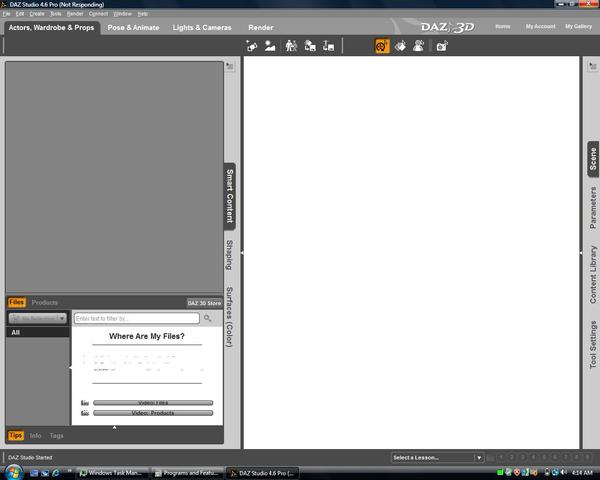The height and width of the screenshot is (480, 600).
Task: Select the Info tab at the pane bottom
Action: point(35,436)
